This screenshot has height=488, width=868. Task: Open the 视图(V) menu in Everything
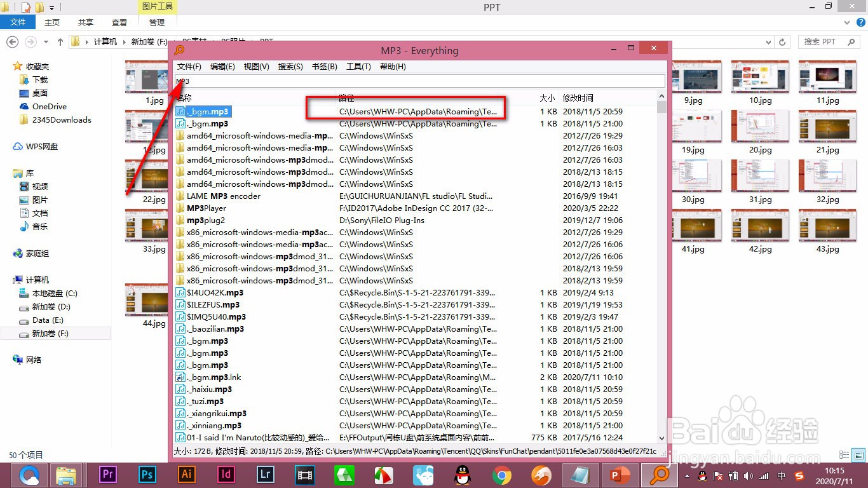pos(257,67)
